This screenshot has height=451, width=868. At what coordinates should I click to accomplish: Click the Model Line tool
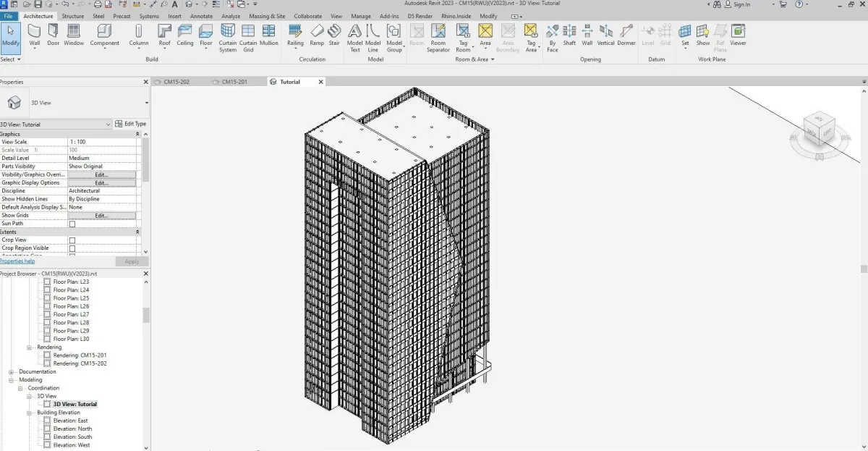coord(373,38)
